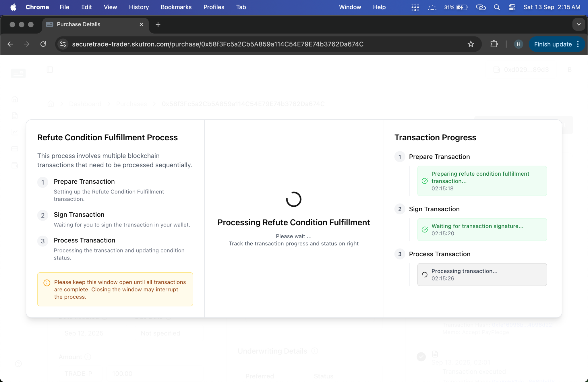
Task: Open the Bookmarks menu
Action: [x=176, y=7]
